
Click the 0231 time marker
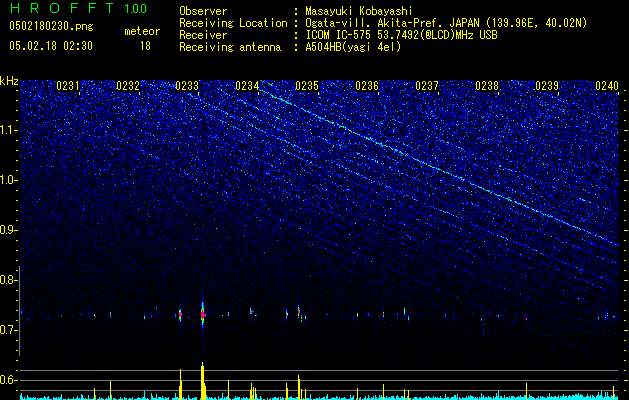(x=68, y=86)
